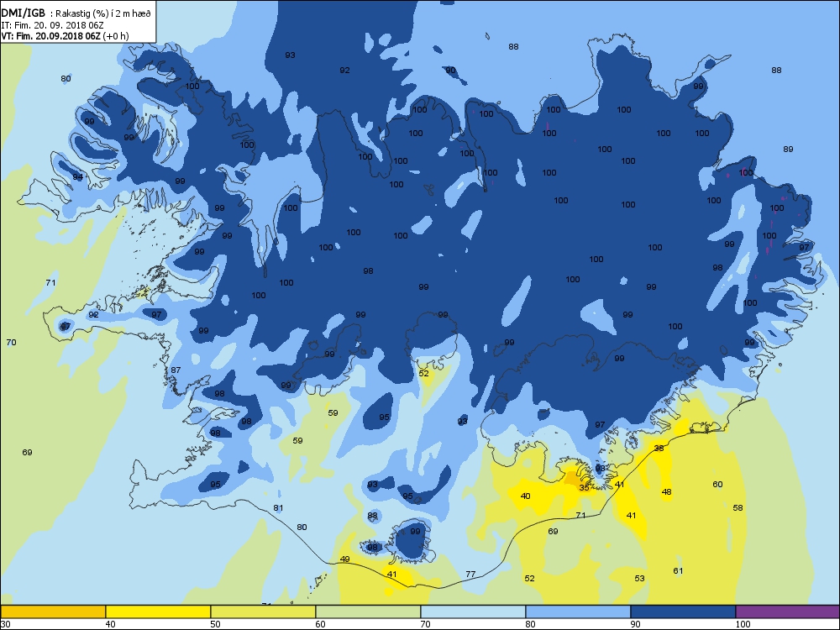This screenshot has width=840, height=630.
Task: Click the map value 70 at the left edge
Action: (11, 343)
